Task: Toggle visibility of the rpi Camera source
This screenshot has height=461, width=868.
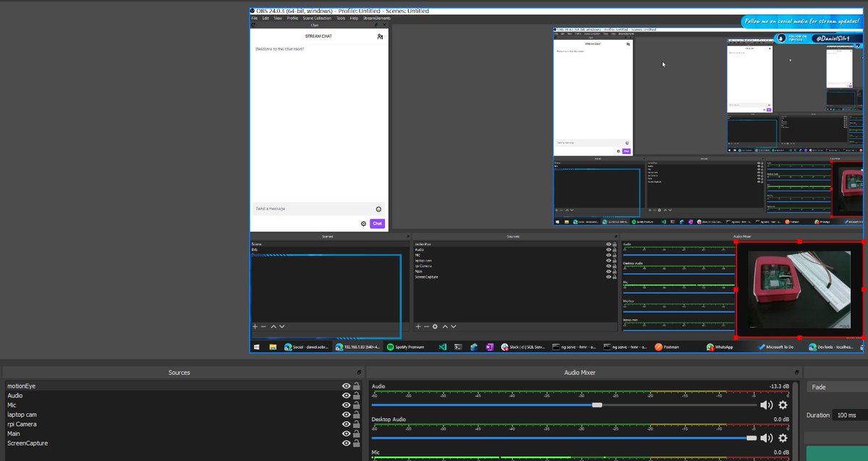Action: coord(346,423)
